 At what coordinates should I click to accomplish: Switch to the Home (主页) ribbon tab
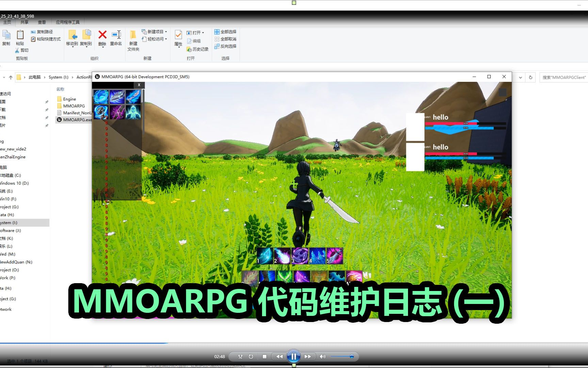7,22
